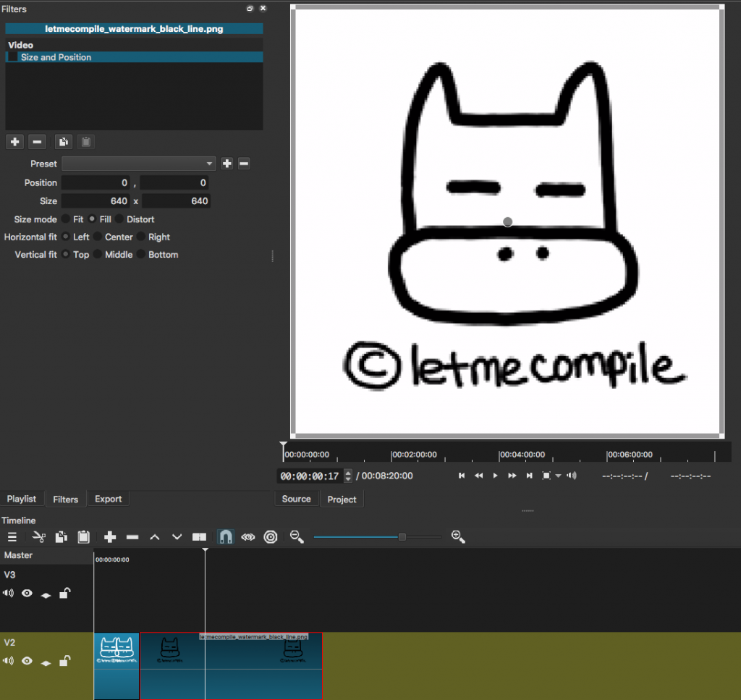The height and width of the screenshot is (700, 741).
Task: Cut the selected clip in the Timeline toolbar
Action: (39, 537)
